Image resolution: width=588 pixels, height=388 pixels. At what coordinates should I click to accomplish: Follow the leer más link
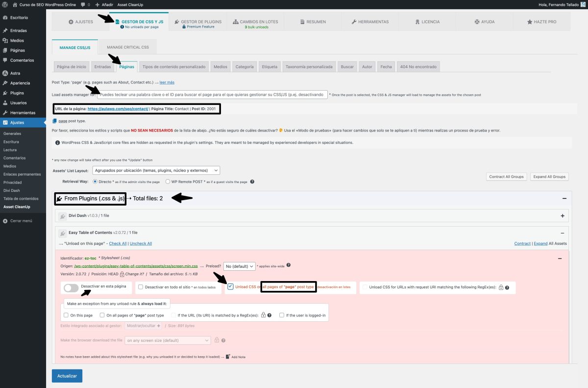(167, 82)
